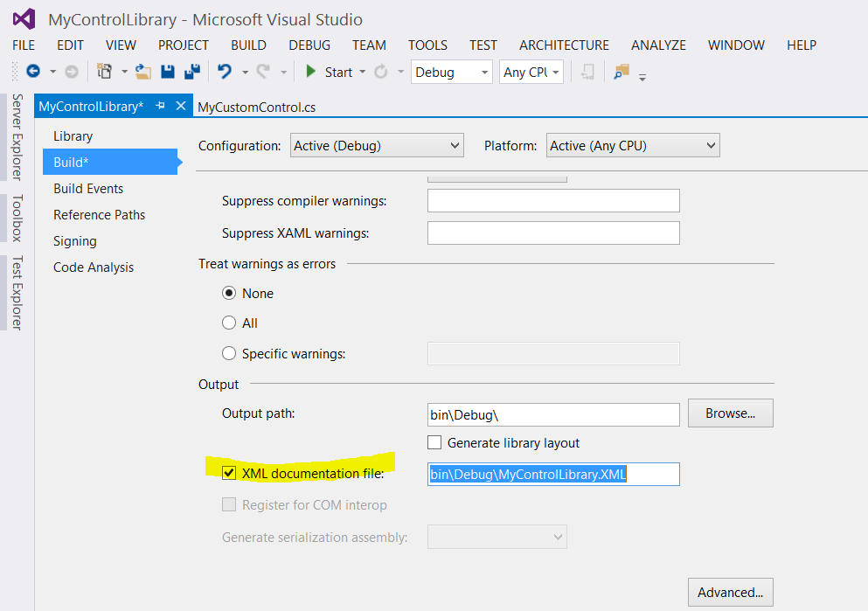Screen dimensions: 868x611
Task: Click the Advanced... button
Action: coord(730,592)
